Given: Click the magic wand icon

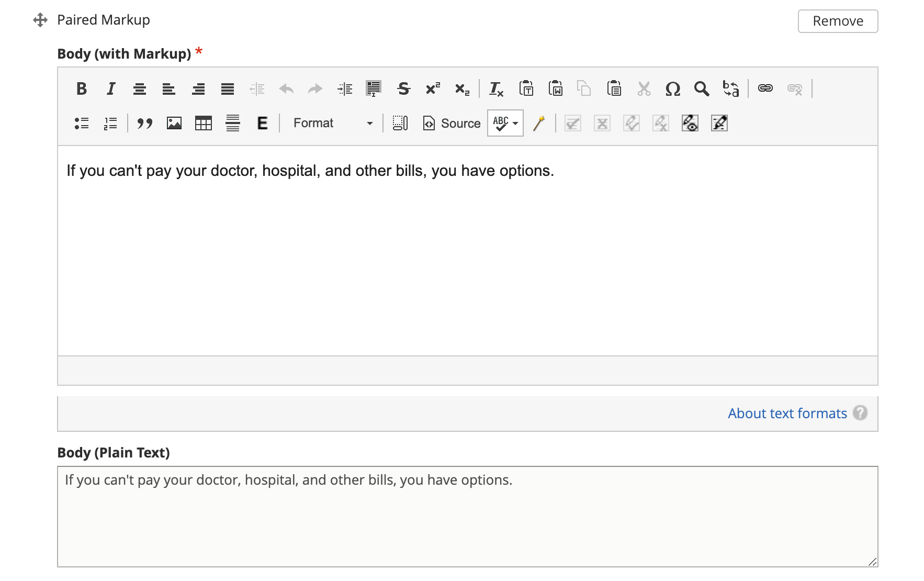Looking at the screenshot, I should pyautogui.click(x=539, y=123).
